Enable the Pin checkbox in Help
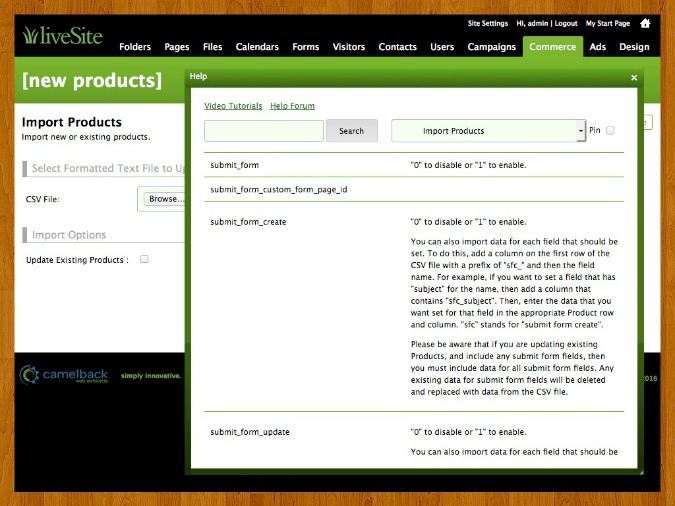This screenshot has width=675, height=506. pyautogui.click(x=610, y=130)
